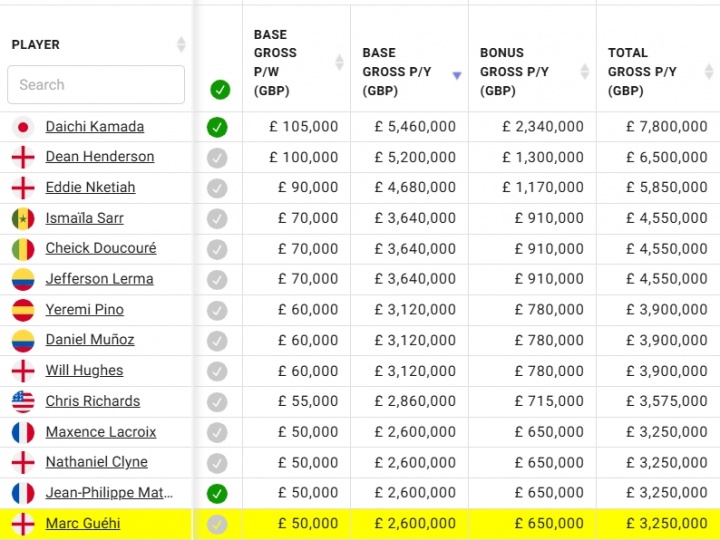Click Colombia flag icon beside Jefferson Lerma

(23, 279)
